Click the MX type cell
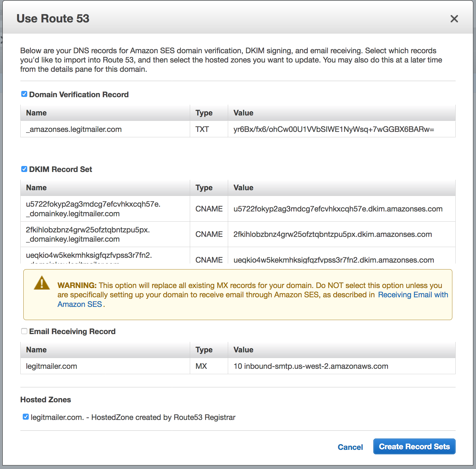 [x=201, y=366]
